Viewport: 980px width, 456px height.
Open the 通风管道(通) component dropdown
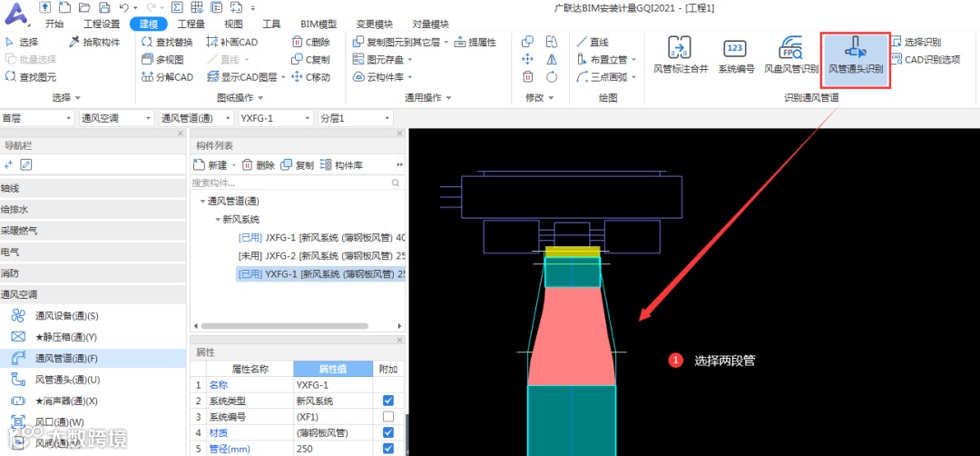tap(196, 117)
